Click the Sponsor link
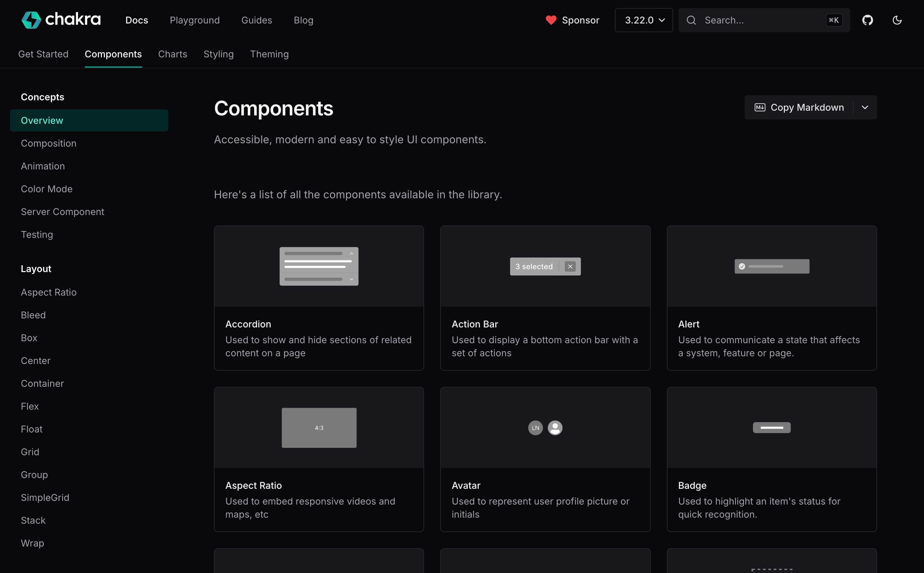The height and width of the screenshot is (573, 924). 573,20
